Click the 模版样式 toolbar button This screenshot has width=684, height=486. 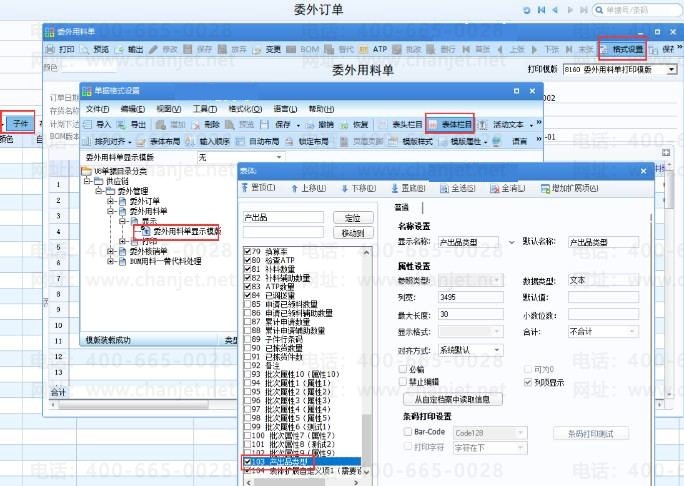click(x=411, y=141)
